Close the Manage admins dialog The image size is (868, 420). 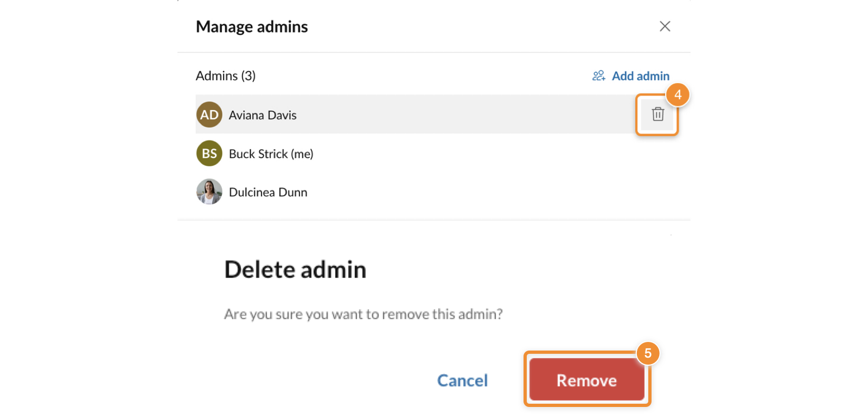[x=665, y=27]
